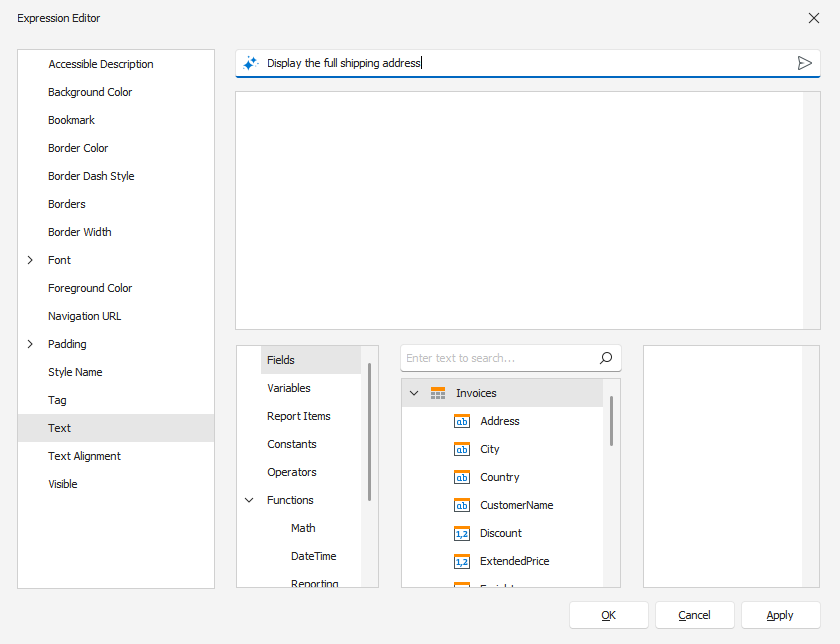Click the numeric field icon beside ExtendedPrice

pyautogui.click(x=463, y=561)
